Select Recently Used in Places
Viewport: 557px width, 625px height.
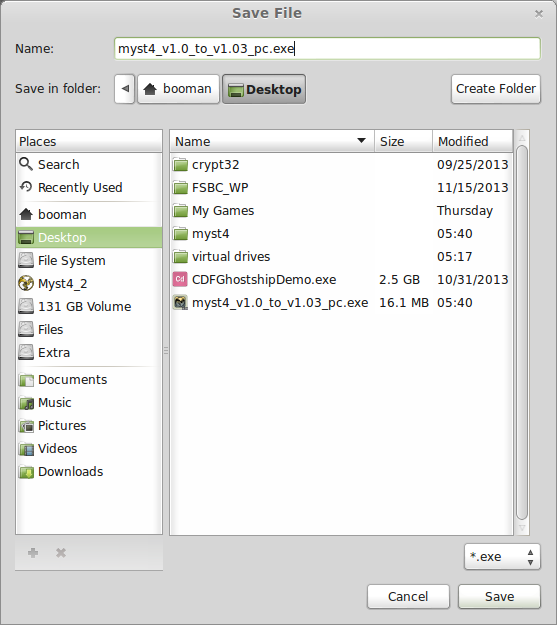89,187
